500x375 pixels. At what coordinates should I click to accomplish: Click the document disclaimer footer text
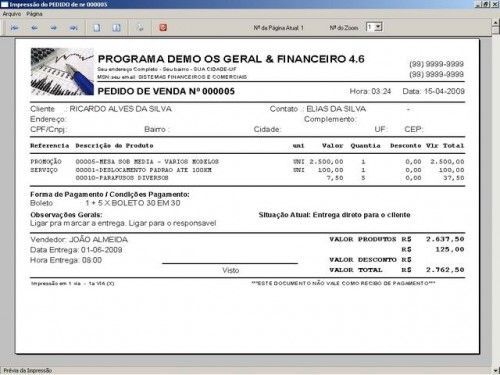(x=343, y=283)
